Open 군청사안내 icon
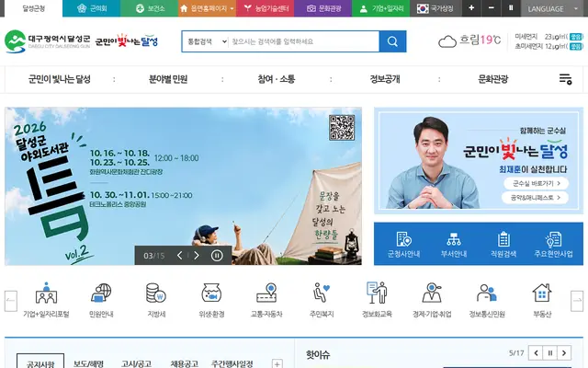This screenshot has height=368, width=588. (403, 245)
